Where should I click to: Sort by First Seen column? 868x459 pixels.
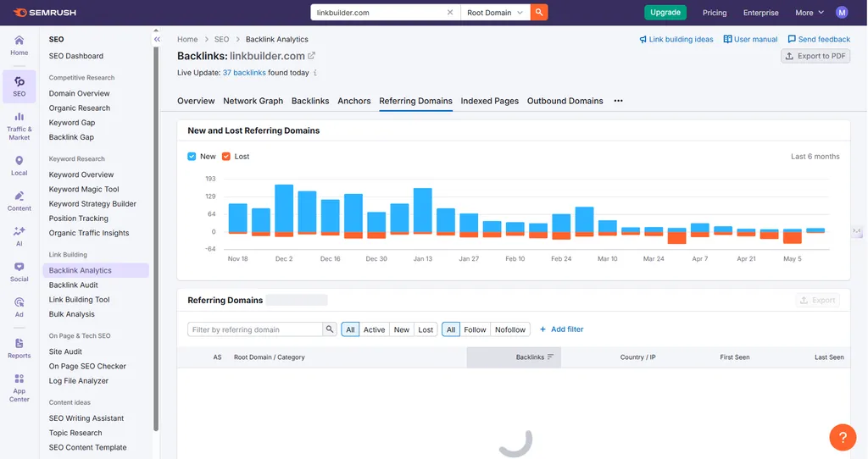735,357
